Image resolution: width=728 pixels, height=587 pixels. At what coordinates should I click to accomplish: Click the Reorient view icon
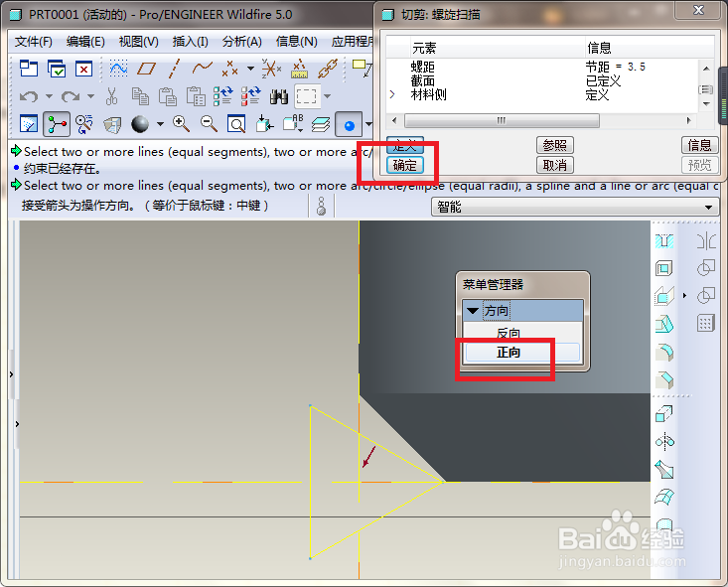264,124
